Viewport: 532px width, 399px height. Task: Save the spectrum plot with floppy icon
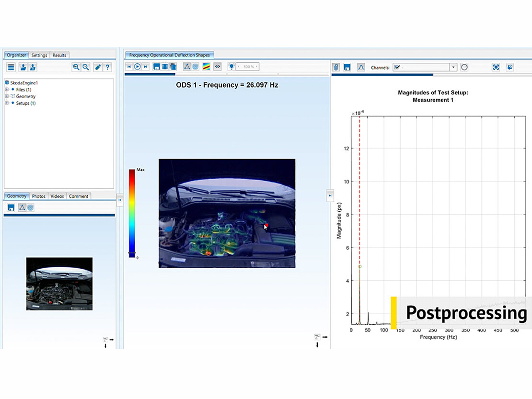tap(347, 67)
